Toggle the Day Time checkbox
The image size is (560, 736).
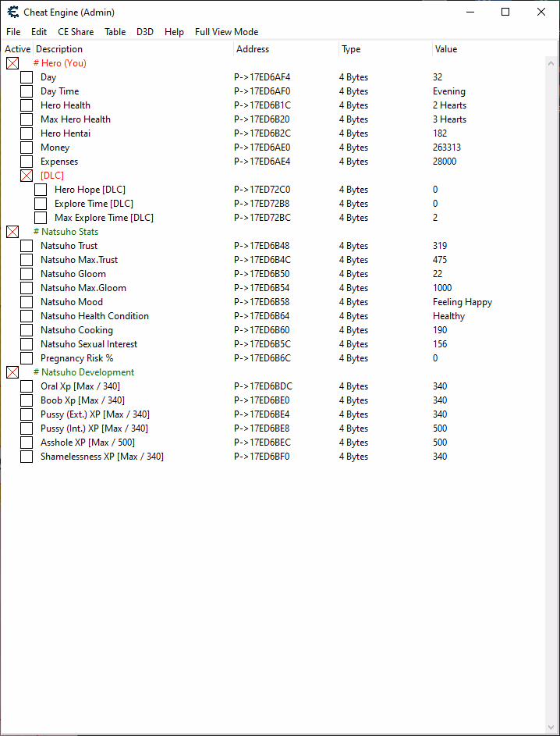click(x=27, y=91)
